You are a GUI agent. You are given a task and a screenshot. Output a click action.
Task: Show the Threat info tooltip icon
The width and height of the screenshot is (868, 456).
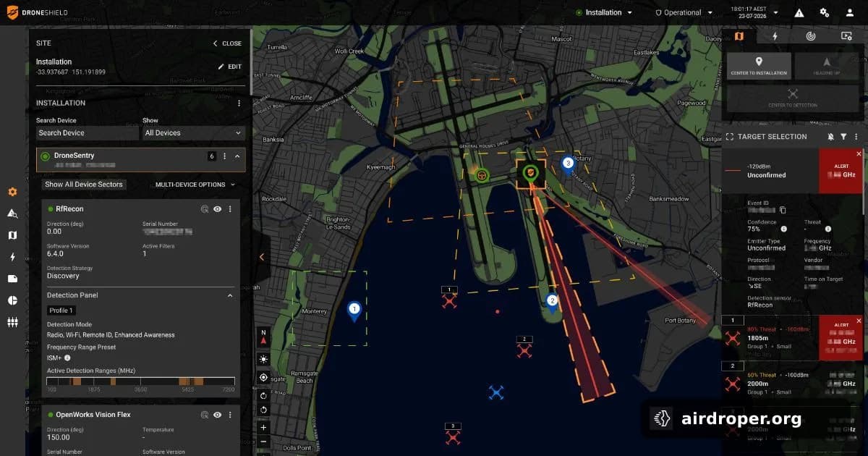[828, 229]
